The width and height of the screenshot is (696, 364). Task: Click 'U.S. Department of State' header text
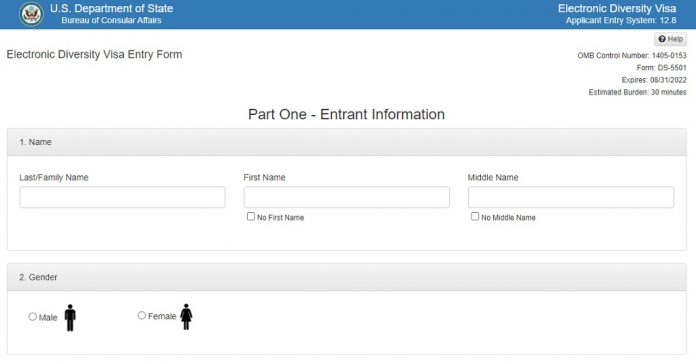point(111,8)
